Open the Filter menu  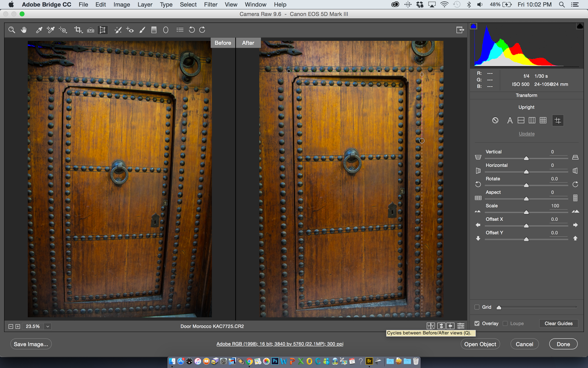tap(211, 4)
